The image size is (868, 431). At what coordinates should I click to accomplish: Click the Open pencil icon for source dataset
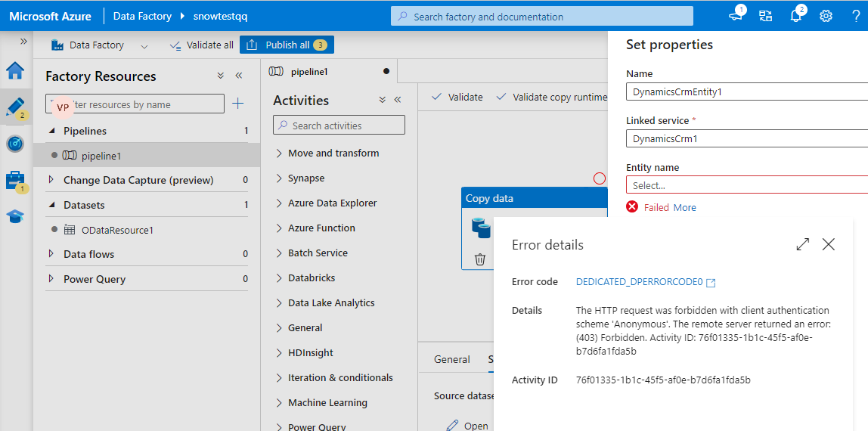click(452, 425)
